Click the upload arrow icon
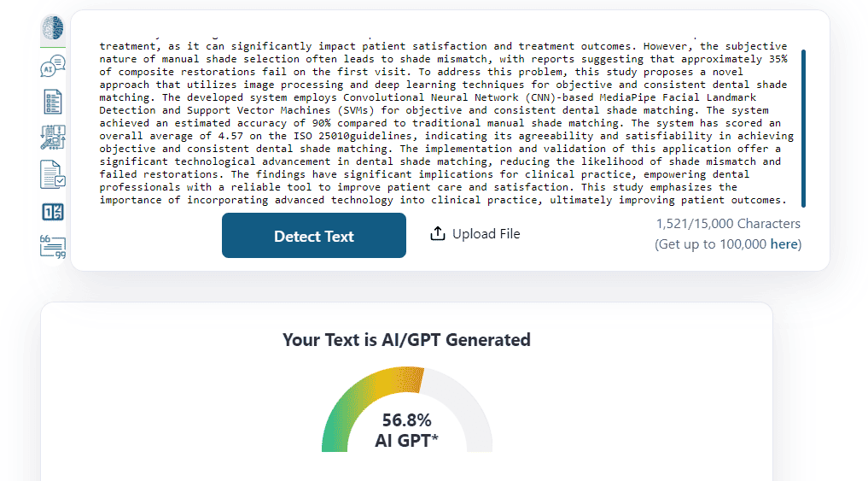The width and height of the screenshot is (868, 481). click(x=437, y=234)
